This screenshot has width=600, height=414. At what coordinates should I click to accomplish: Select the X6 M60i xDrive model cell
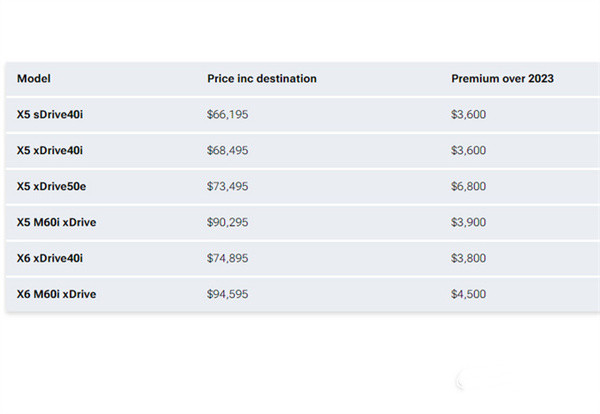click(x=56, y=294)
